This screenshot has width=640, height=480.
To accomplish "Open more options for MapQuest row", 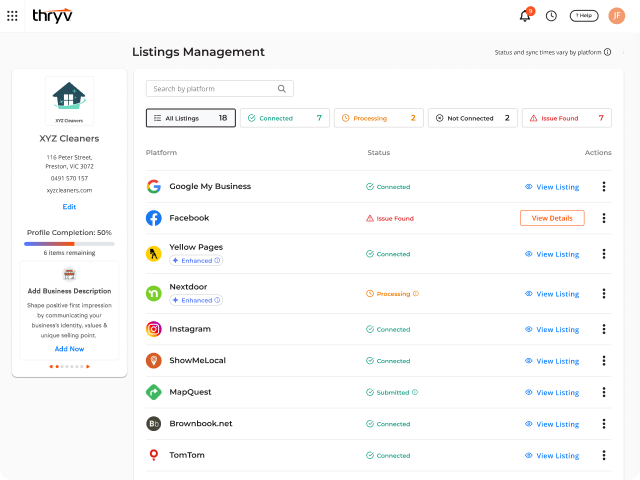I will (604, 392).
